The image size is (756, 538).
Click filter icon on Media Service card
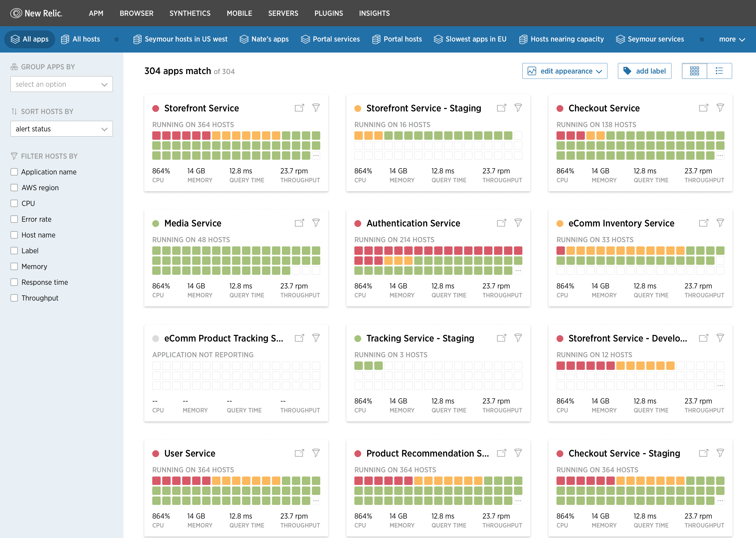(x=316, y=223)
